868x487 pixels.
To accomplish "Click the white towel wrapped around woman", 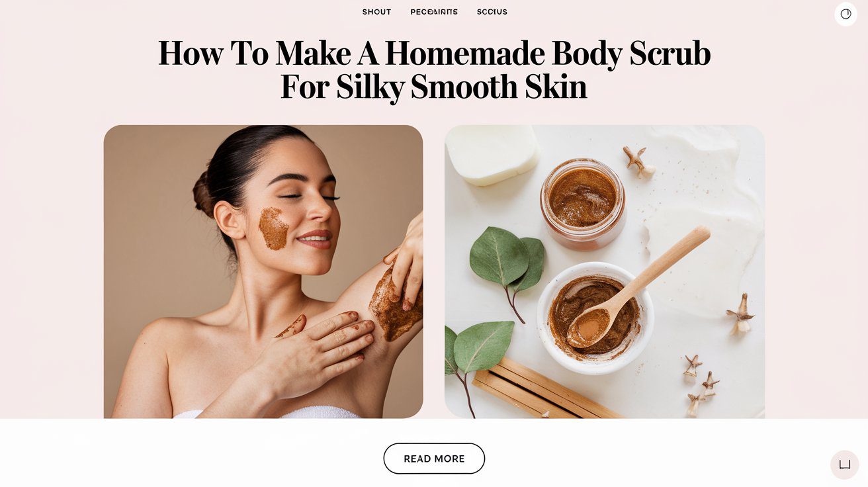I will point(265,414).
